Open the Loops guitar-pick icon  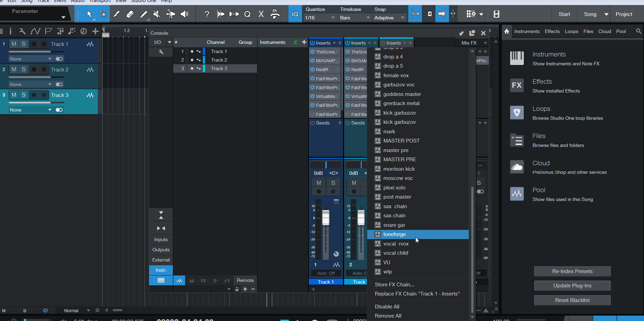pyautogui.click(x=517, y=113)
